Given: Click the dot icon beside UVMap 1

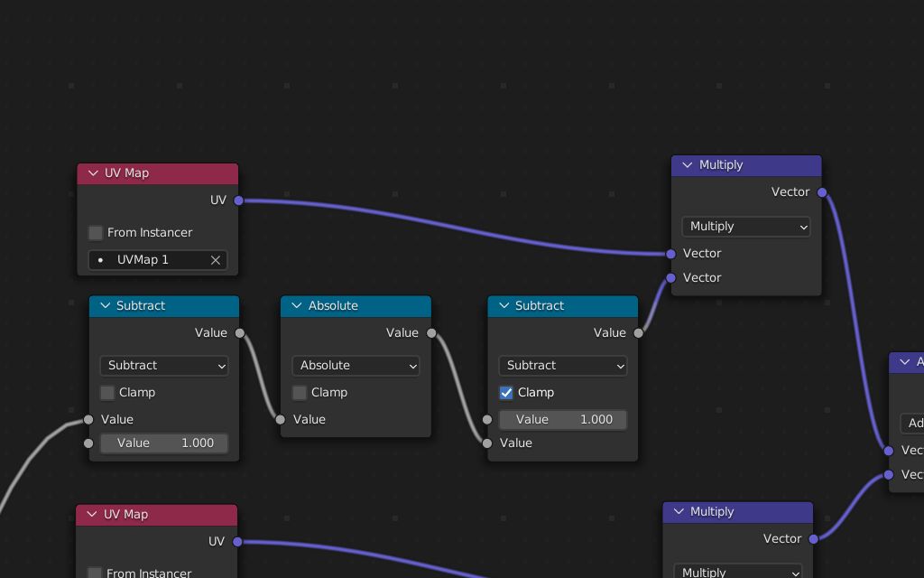Looking at the screenshot, I should coord(101,260).
